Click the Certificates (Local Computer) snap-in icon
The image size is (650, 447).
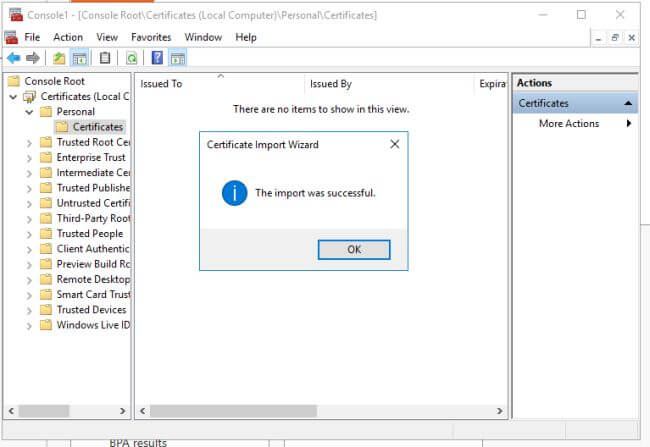[29, 97]
